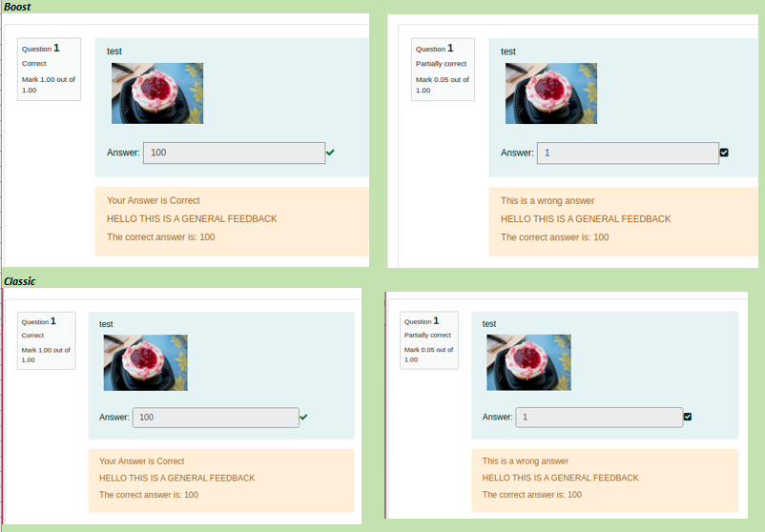Click question text 'test' in Boost partially correct panel
This screenshot has height=532, width=765.
pyautogui.click(x=507, y=51)
